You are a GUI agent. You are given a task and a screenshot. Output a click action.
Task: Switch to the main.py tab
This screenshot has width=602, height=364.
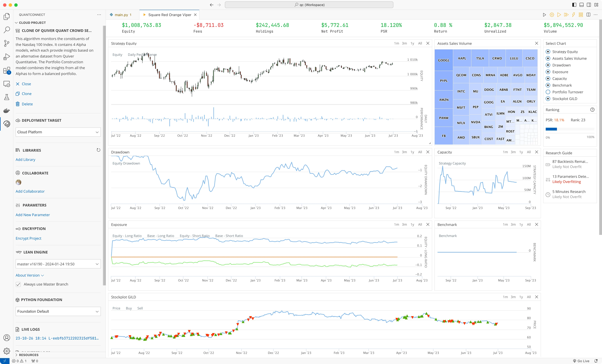click(x=121, y=15)
